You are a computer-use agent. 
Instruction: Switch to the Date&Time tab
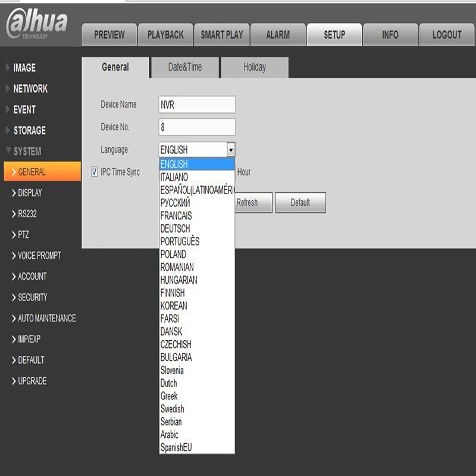185,67
